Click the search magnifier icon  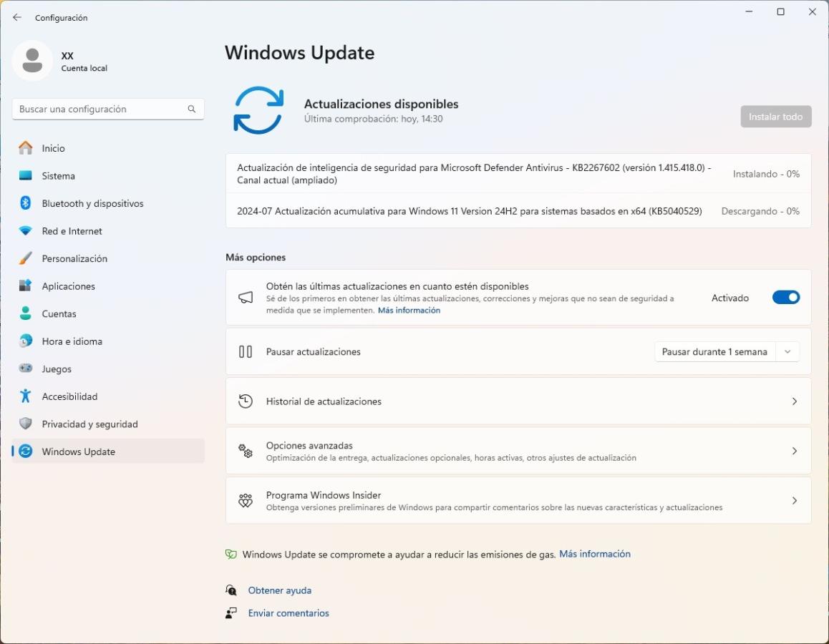[192, 109]
